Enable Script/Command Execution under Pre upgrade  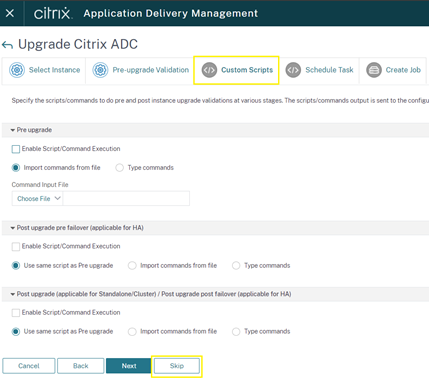[16, 149]
